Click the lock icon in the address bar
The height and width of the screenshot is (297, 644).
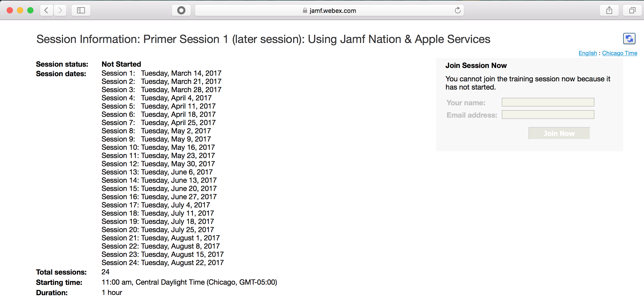[305, 11]
